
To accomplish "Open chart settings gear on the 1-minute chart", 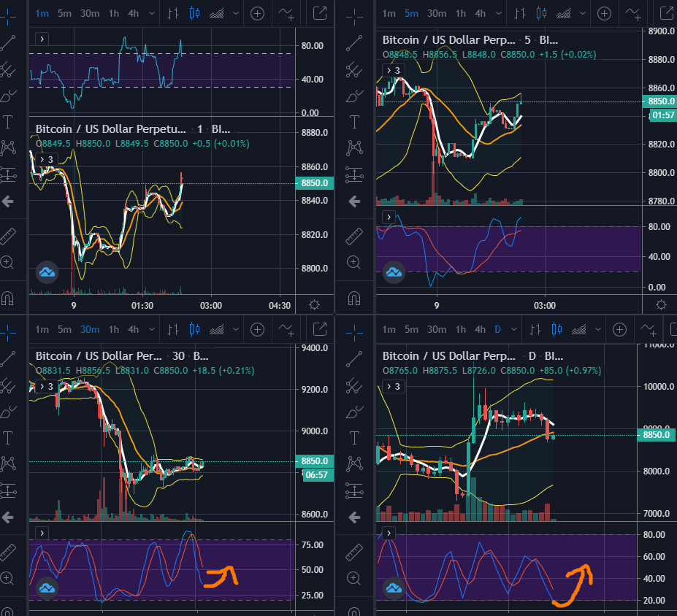I will pyautogui.click(x=314, y=305).
